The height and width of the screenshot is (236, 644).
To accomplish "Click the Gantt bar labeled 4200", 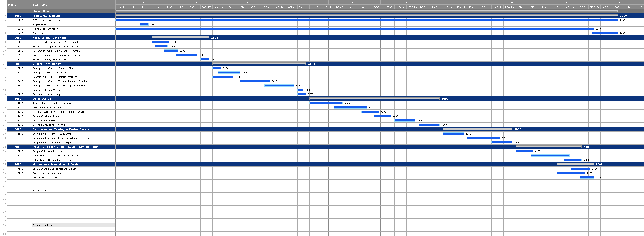I will (350, 107).
